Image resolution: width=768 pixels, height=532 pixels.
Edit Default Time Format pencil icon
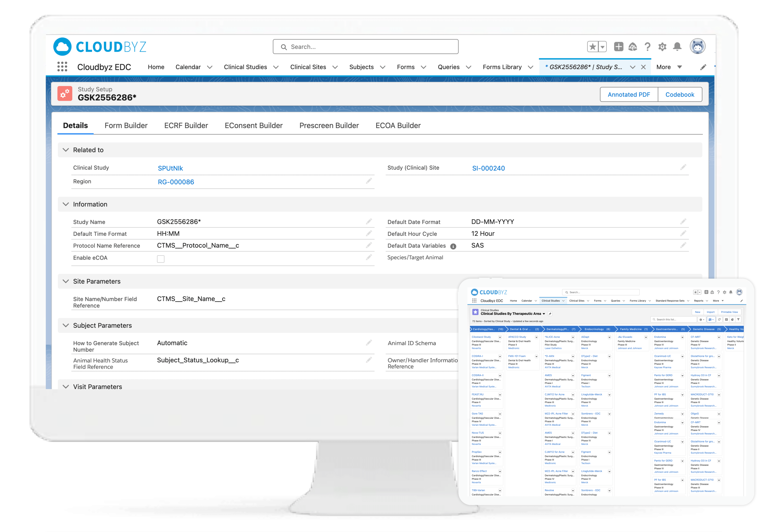[369, 233]
